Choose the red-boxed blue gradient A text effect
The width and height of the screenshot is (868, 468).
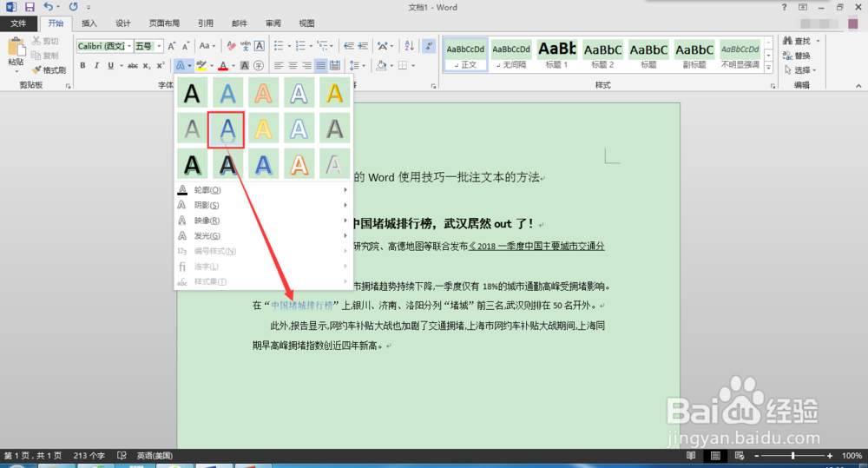point(227,129)
